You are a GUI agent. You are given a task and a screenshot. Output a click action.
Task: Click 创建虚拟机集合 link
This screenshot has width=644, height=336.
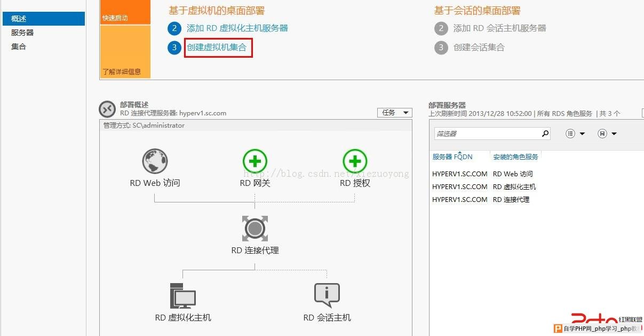(217, 48)
